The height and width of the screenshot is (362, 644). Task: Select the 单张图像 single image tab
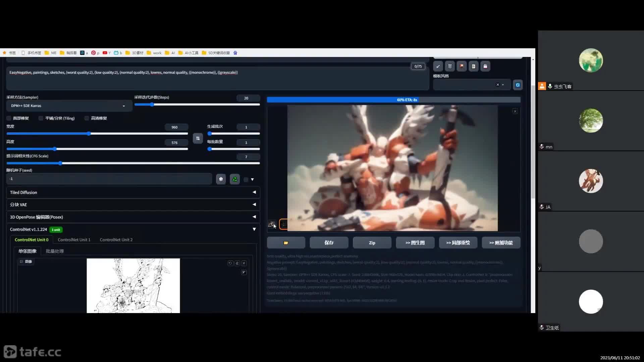point(28,251)
